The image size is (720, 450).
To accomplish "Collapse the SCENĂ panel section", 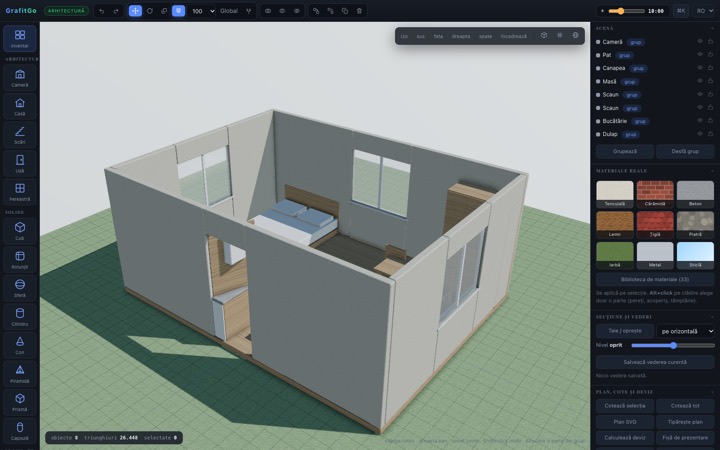I will click(x=712, y=28).
